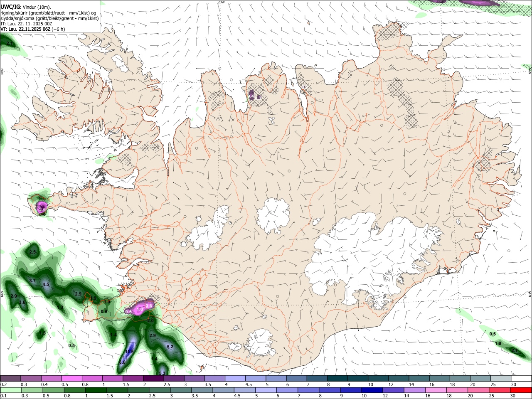Click the 8.0 precipitation value label
Viewport: 532px width, 399px height.
pyautogui.click(x=122, y=362)
